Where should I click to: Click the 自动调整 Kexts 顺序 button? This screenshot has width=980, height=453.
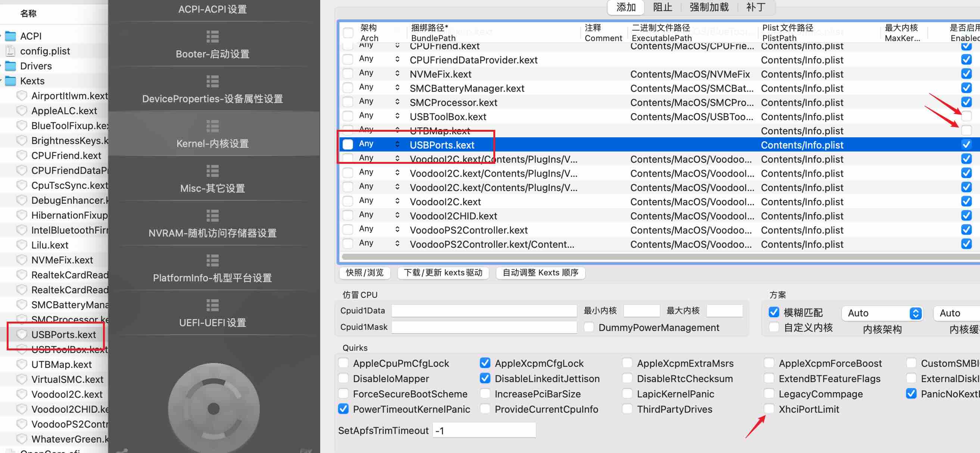coord(540,273)
